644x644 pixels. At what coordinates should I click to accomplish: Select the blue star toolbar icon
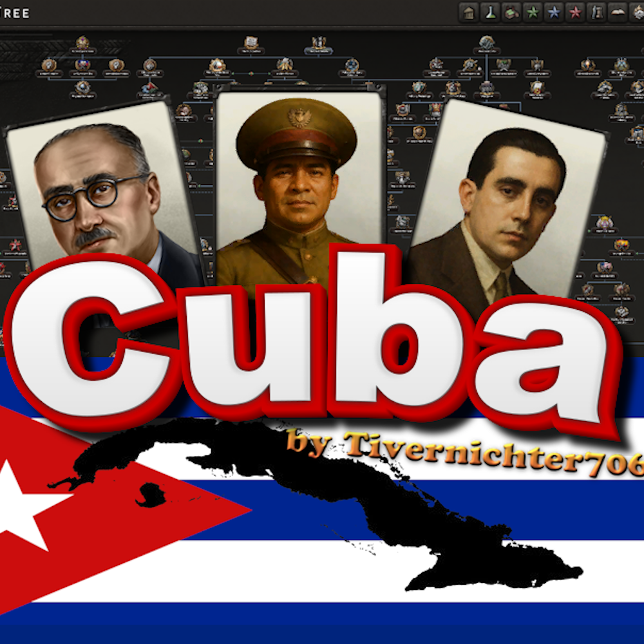tap(554, 13)
